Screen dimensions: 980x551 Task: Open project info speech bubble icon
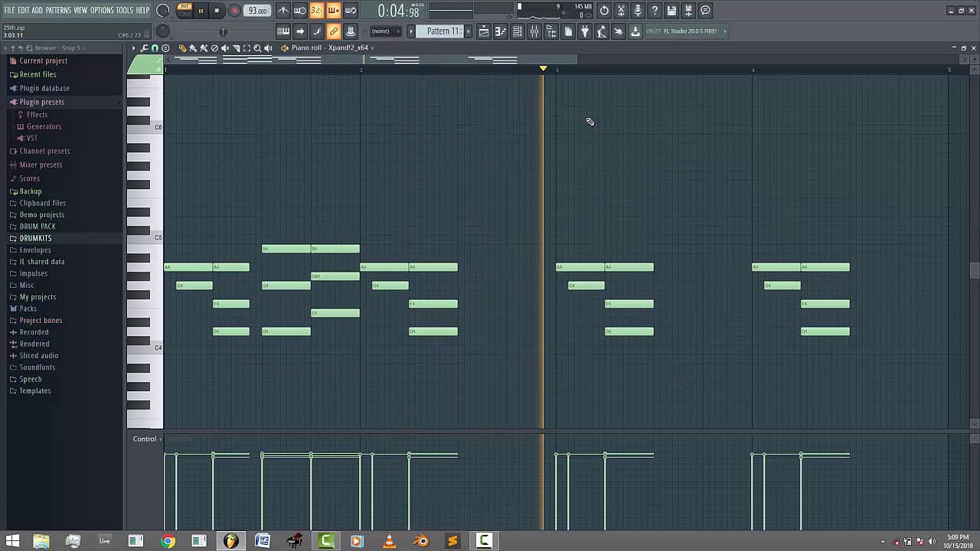pos(705,10)
